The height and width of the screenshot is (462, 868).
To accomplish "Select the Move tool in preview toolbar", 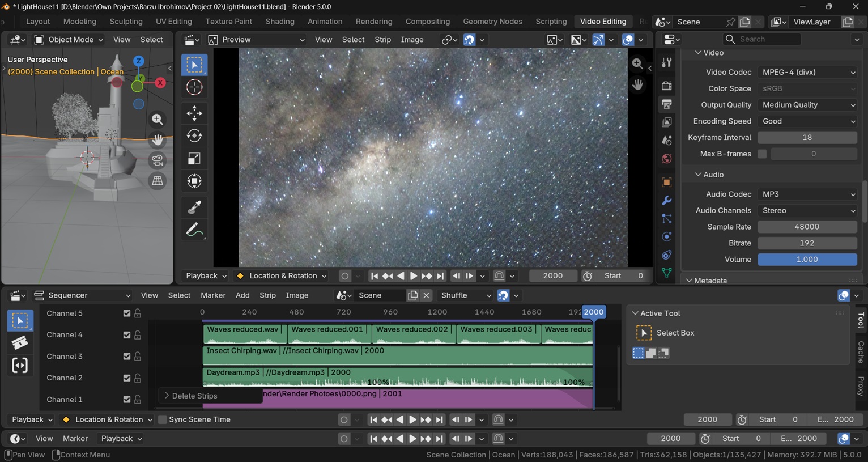I will pyautogui.click(x=194, y=113).
